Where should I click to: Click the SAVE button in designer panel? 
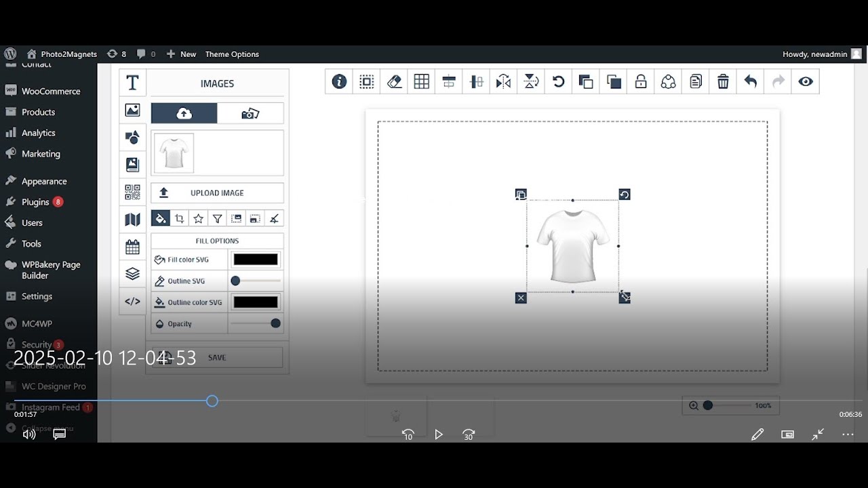pyautogui.click(x=217, y=357)
